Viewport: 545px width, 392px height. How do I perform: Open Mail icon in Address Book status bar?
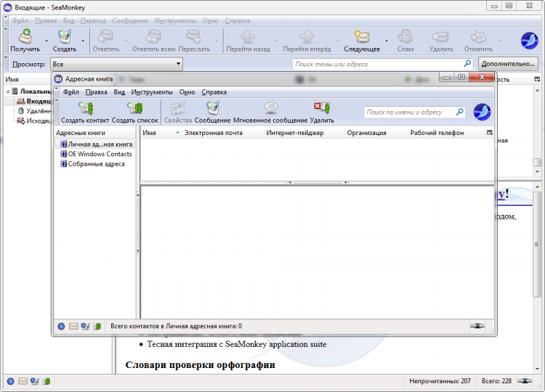coord(73,327)
